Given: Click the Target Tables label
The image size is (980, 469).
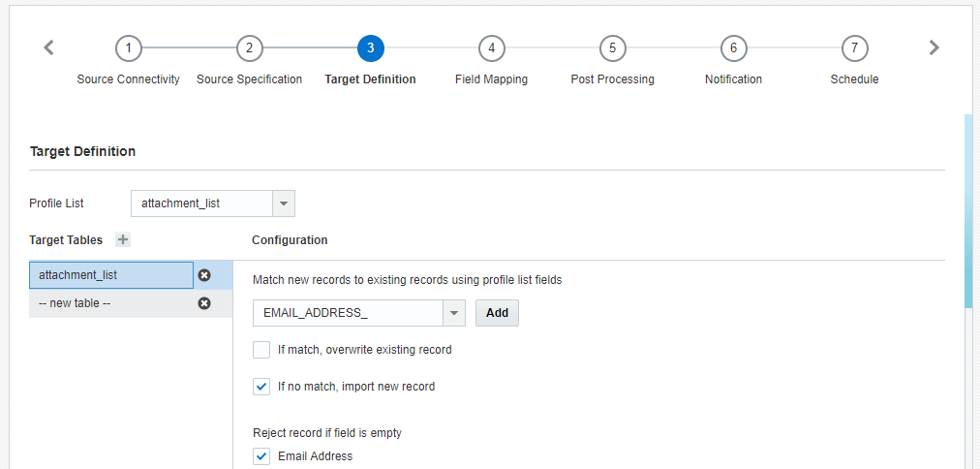Looking at the screenshot, I should (66, 240).
